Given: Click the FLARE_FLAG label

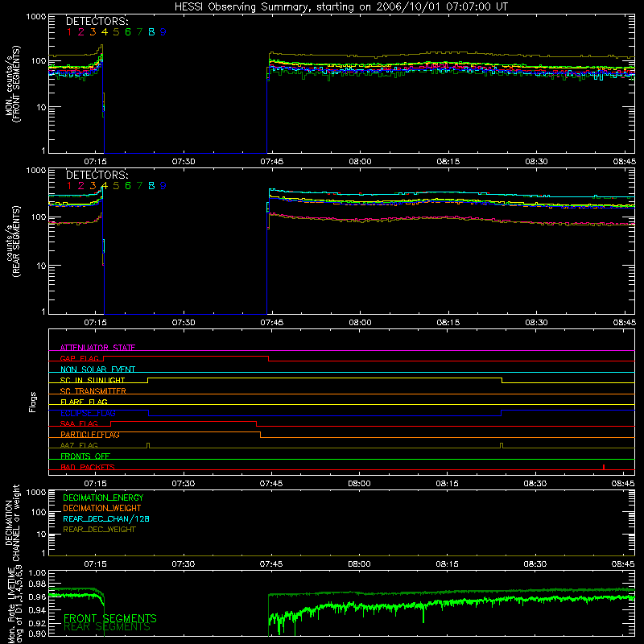Looking at the screenshot, I should click(x=84, y=402).
